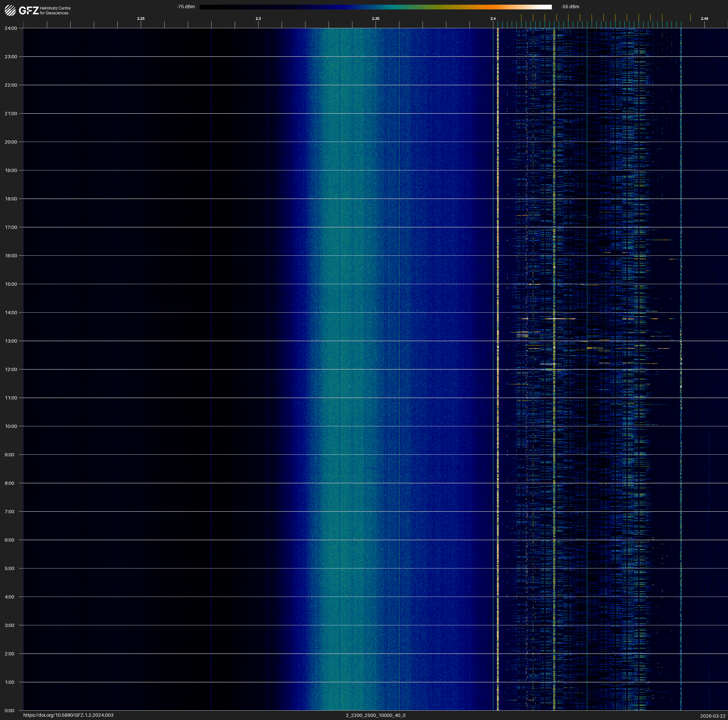Click the 2.4 frequency axis label

click(x=493, y=19)
